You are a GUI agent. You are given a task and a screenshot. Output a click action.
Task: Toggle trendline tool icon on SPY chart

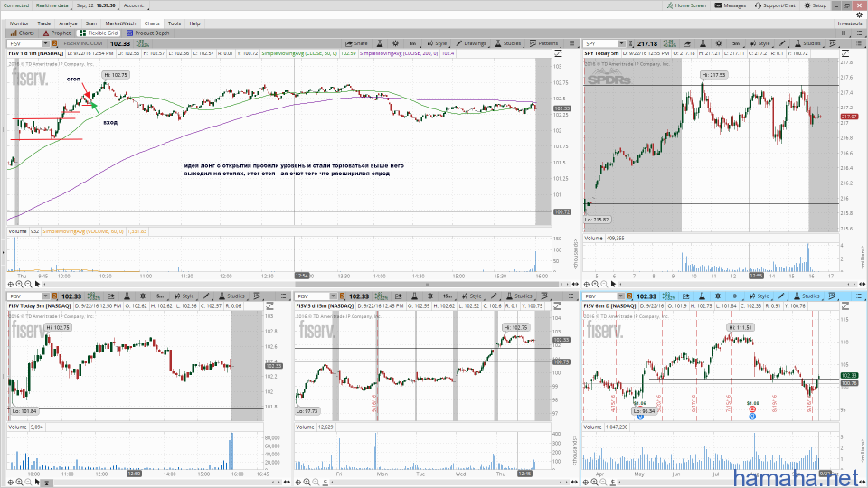[845, 53]
